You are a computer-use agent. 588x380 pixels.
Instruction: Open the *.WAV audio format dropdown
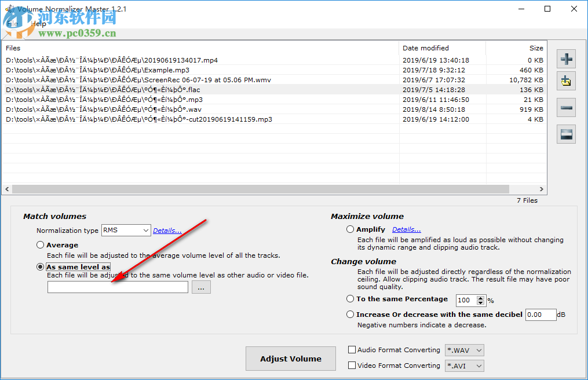(464, 350)
